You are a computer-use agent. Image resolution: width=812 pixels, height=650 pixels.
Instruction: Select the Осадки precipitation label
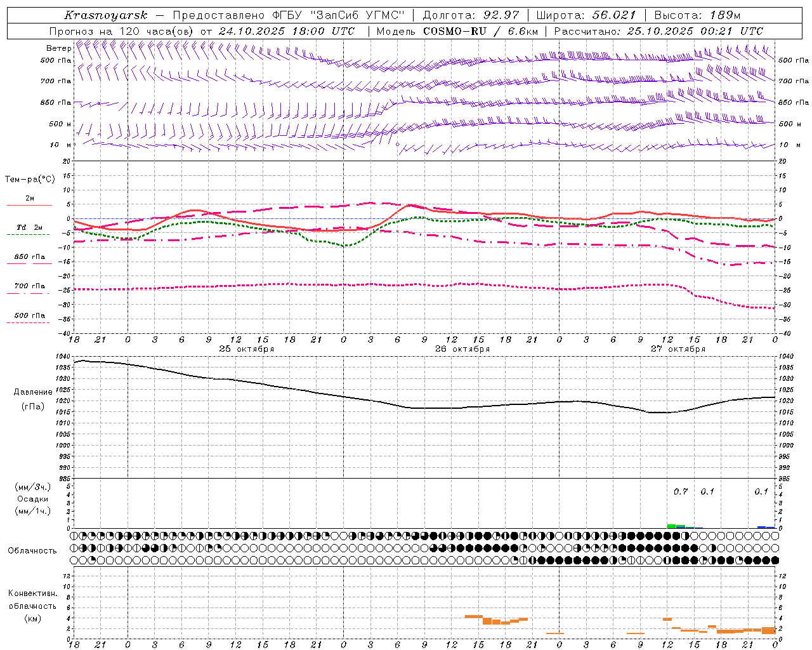click(x=33, y=499)
